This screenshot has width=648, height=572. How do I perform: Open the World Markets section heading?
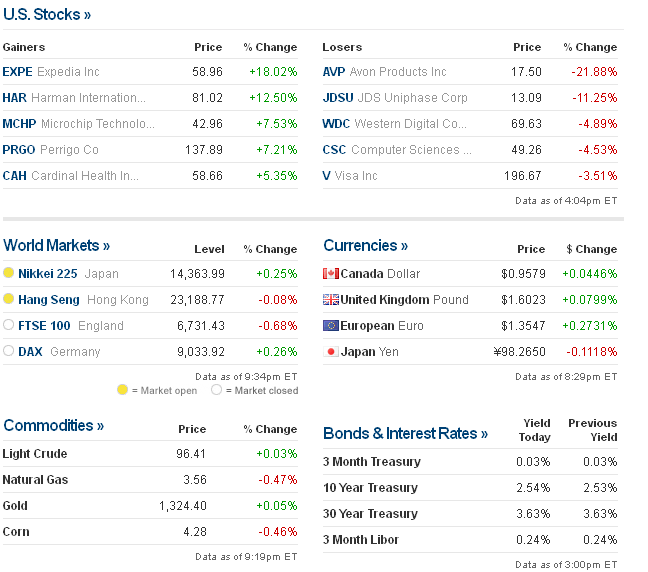pyautogui.click(x=57, y=245)
